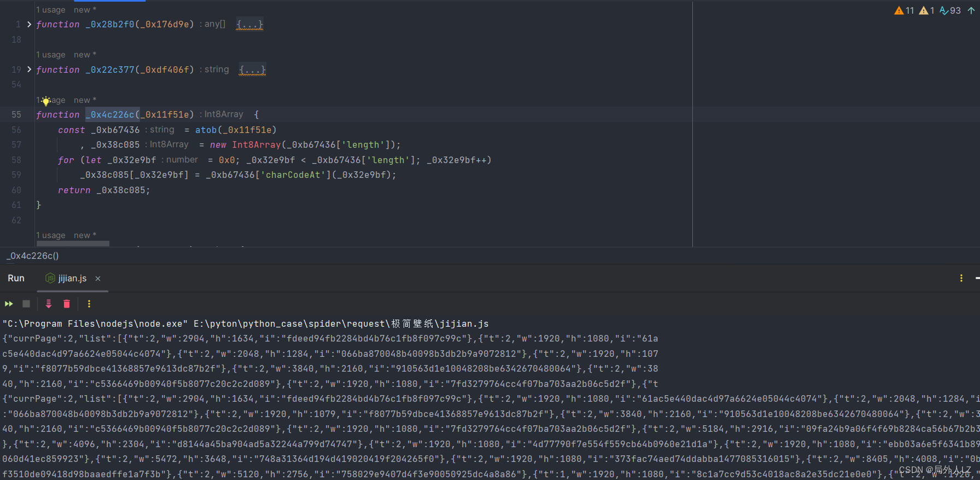Click the yellow lightbulb intention icon

pos(46,101)
